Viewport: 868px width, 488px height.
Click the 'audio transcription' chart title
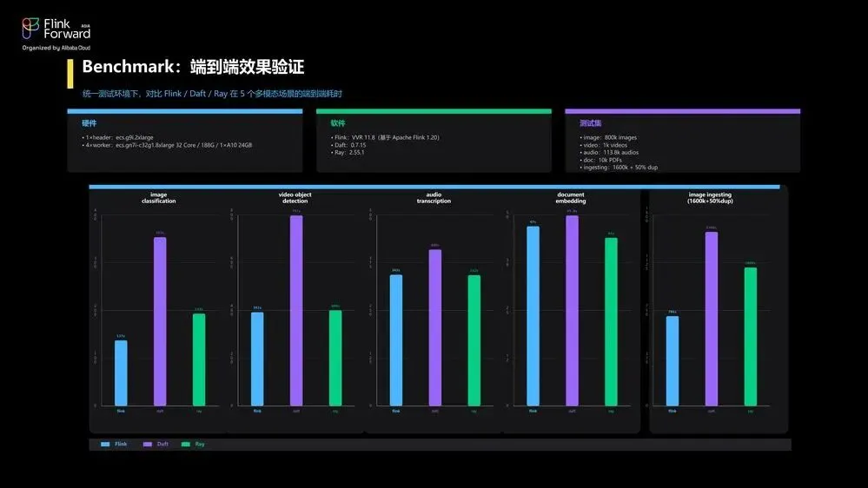point(434,198)
